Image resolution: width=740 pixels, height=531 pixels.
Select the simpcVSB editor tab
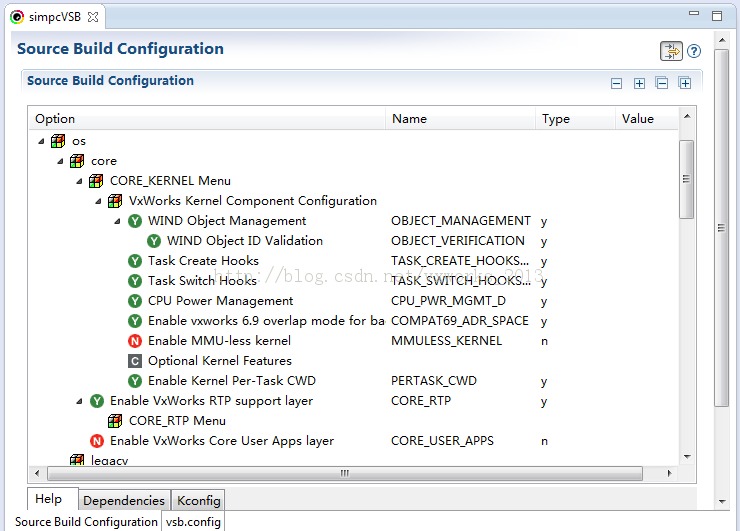(x=55, y=17)
